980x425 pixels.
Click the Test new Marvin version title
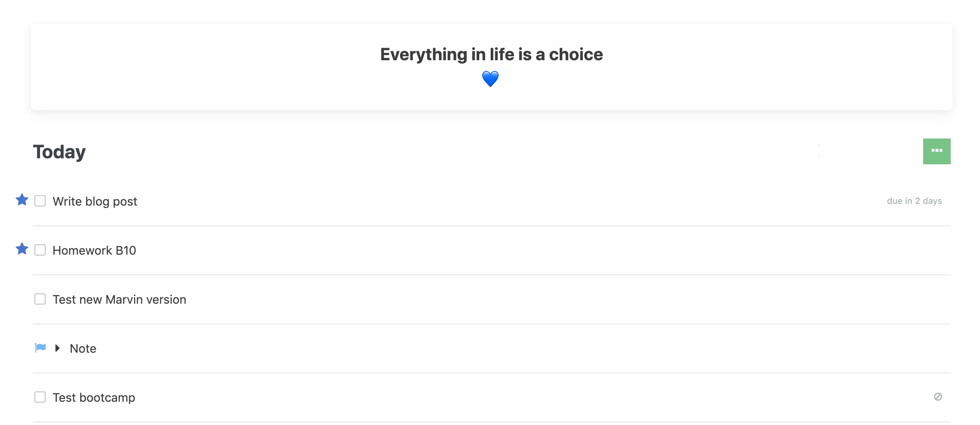(x=119, y=299)
